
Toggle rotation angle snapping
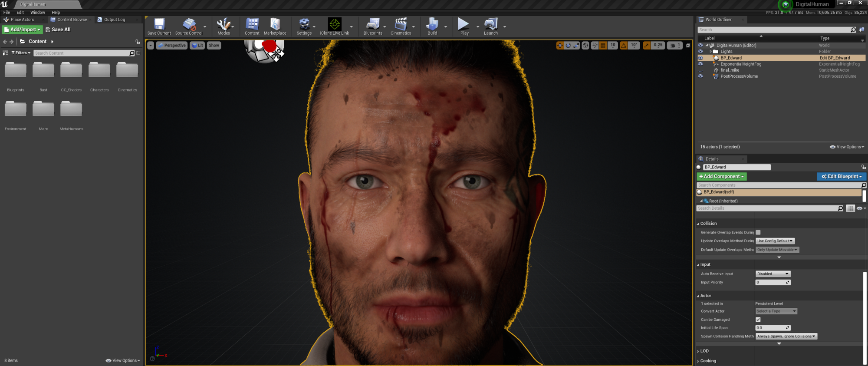[624, 45]
